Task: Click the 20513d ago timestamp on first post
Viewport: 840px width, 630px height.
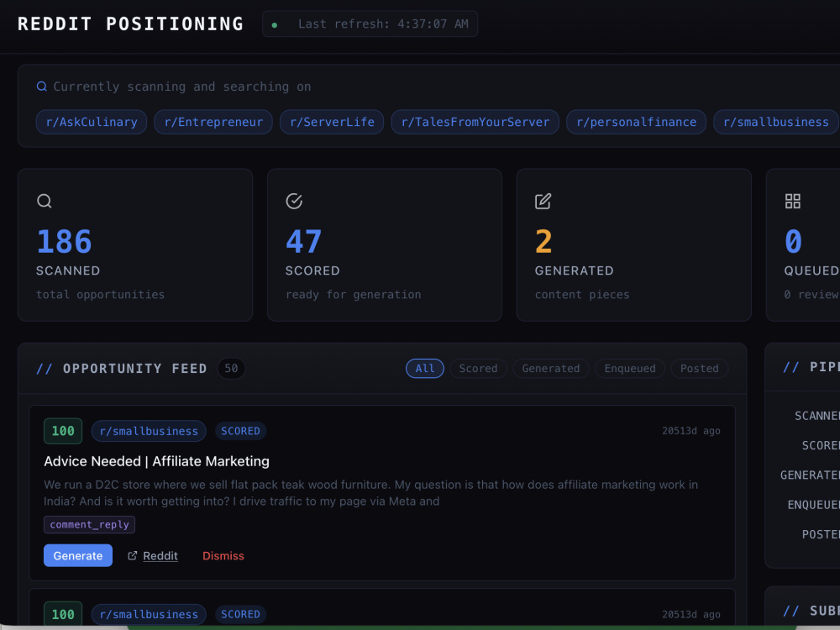Action: (691, 431)
